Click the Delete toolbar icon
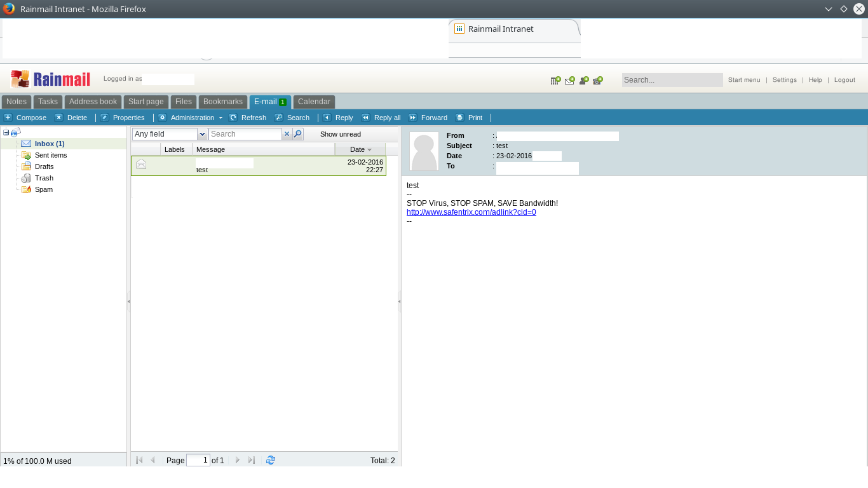Screen dimensions: 868x488 58,118
